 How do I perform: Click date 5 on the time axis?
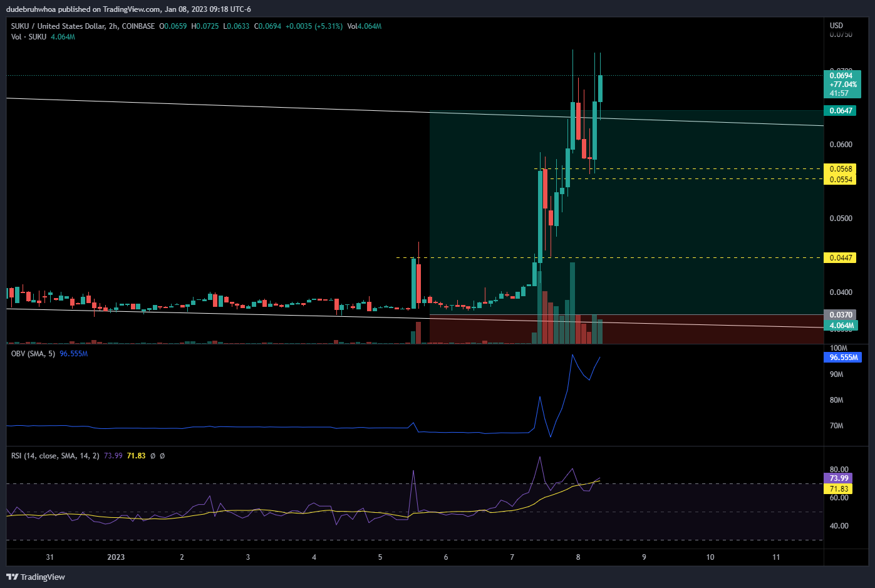(x=380, y=557)
